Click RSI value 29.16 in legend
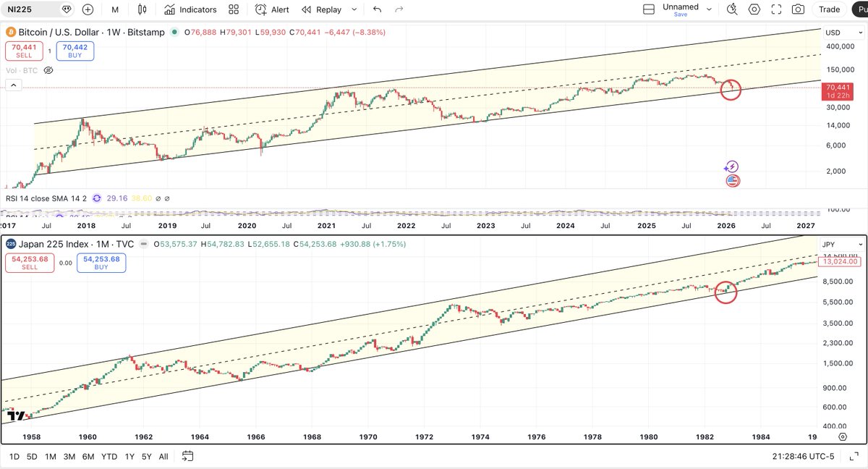 (117, 198)
